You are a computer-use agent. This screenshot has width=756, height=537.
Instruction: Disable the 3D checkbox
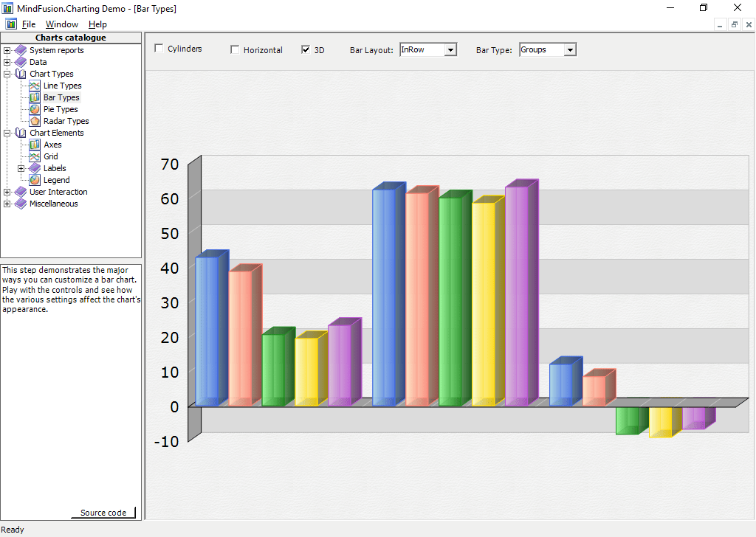[305, 49]
